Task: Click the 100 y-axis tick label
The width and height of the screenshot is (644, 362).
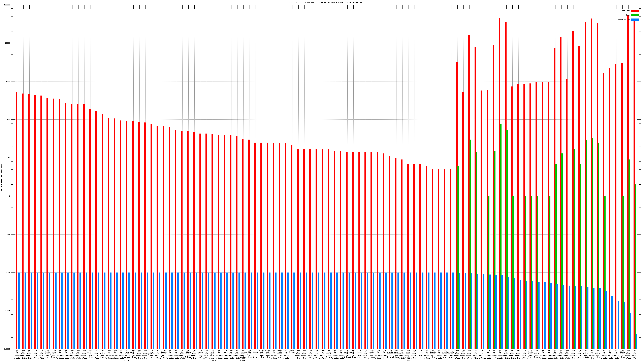Action: pos(9,120)
